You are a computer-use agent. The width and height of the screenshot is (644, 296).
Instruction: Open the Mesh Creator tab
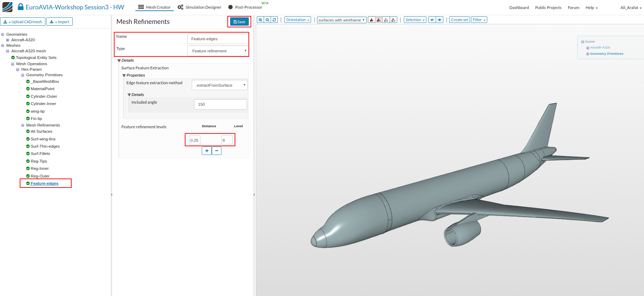click(154, 7)
